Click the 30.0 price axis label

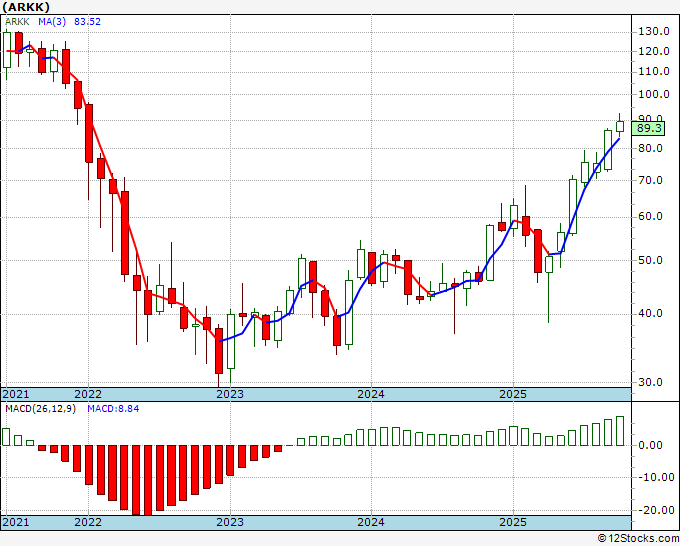650,383
